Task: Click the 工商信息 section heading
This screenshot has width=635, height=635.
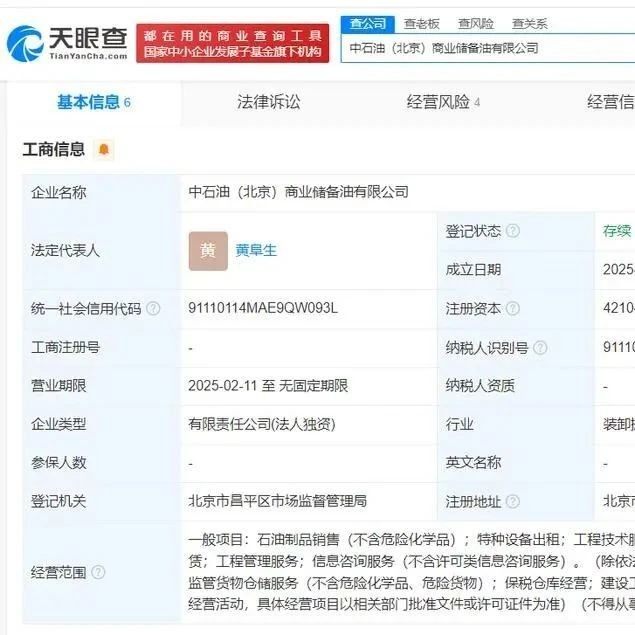Action: coord(54,149)
